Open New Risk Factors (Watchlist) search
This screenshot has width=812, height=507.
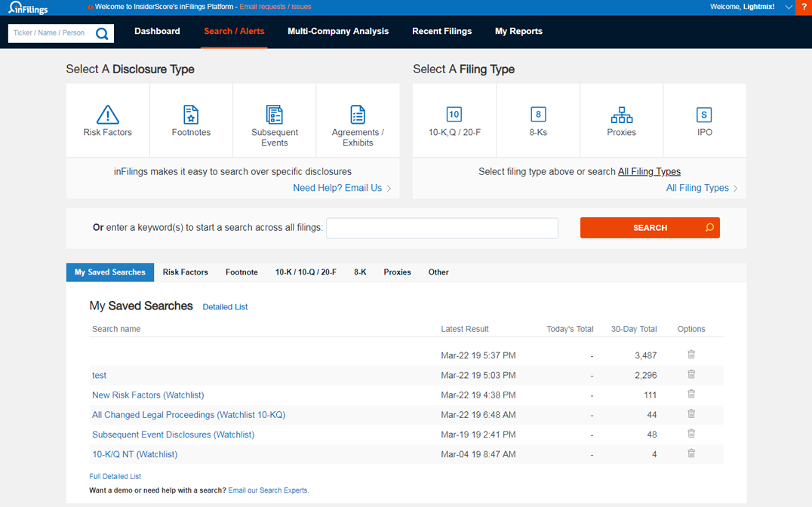point(148,395)
